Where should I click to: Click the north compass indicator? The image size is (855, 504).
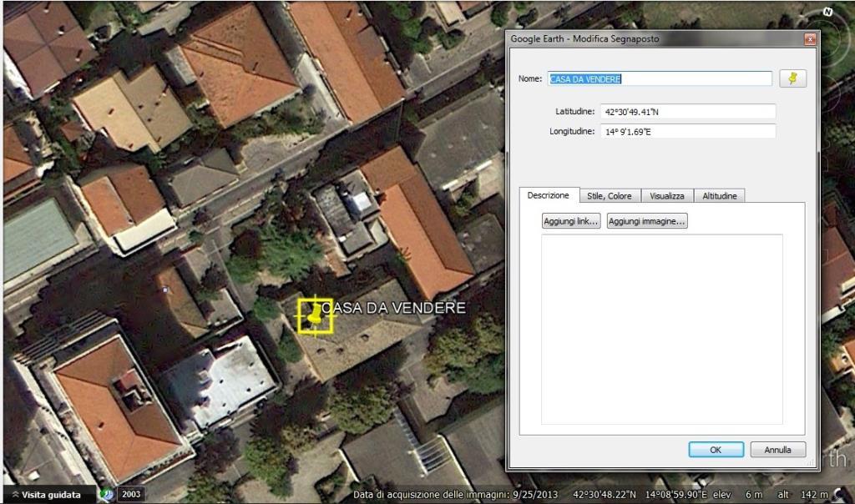coord(827,12)
